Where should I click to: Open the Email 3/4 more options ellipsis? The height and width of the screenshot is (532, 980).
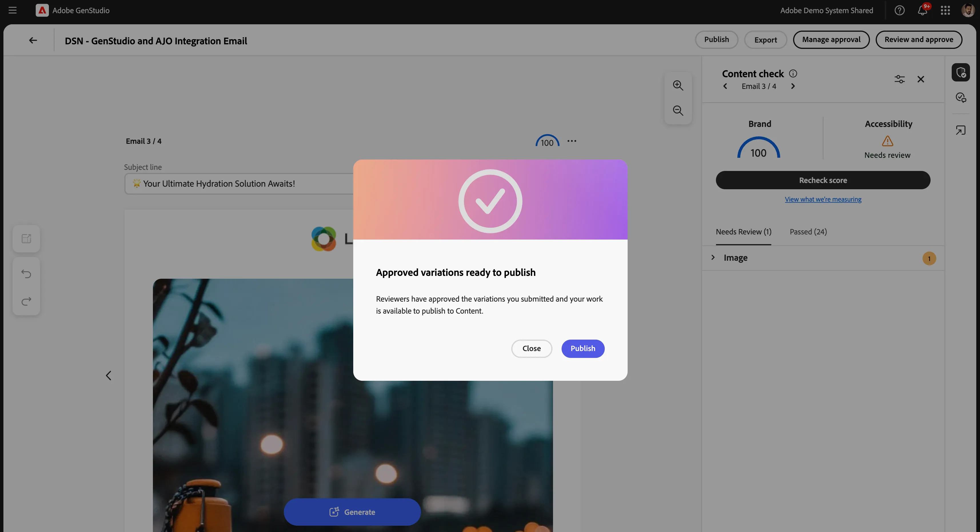[x=572, y=141]
